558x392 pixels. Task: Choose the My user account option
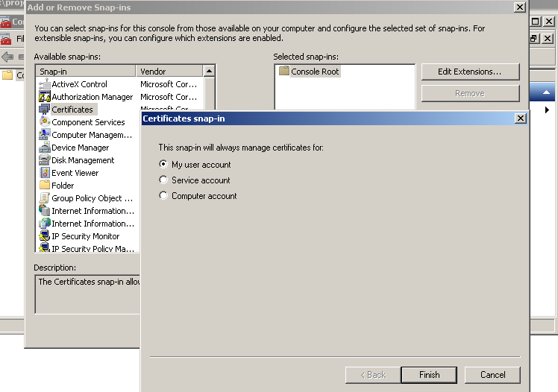(164, 165)
